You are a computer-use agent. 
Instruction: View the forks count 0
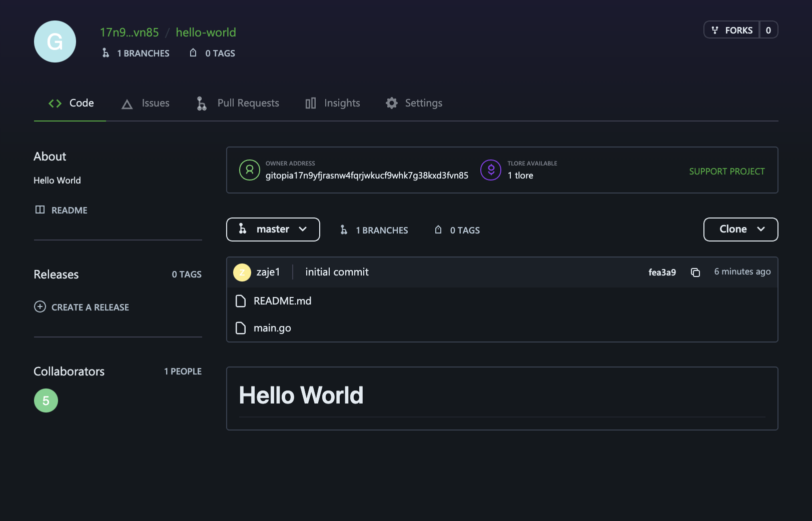pos(768,30)
